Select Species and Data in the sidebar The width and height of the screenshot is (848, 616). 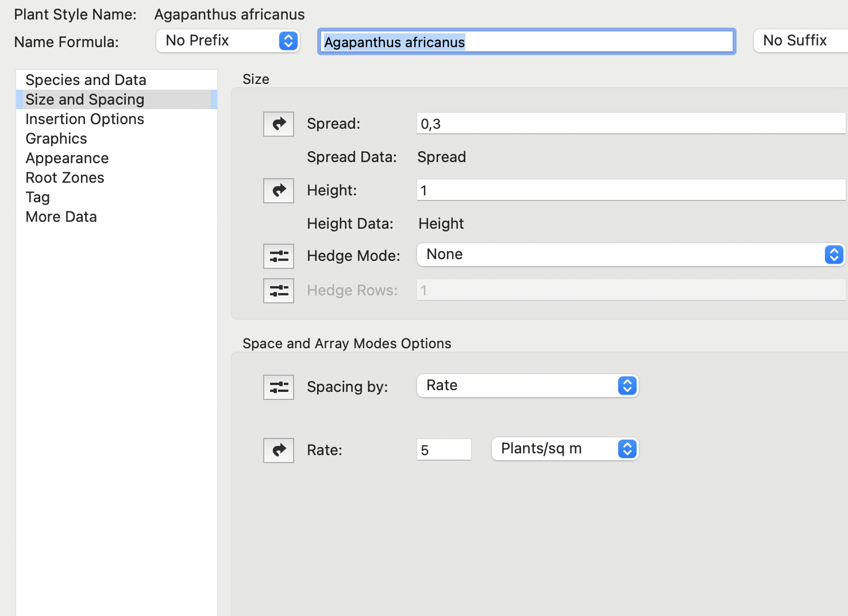(86, 80)
